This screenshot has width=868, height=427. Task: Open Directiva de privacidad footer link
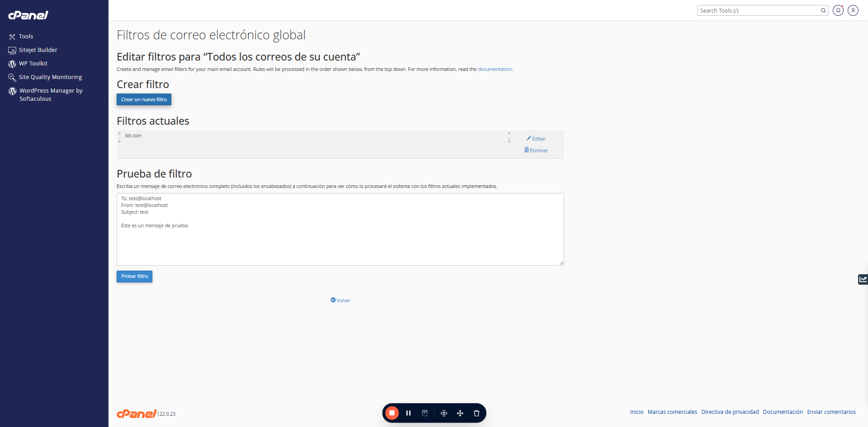730,412
